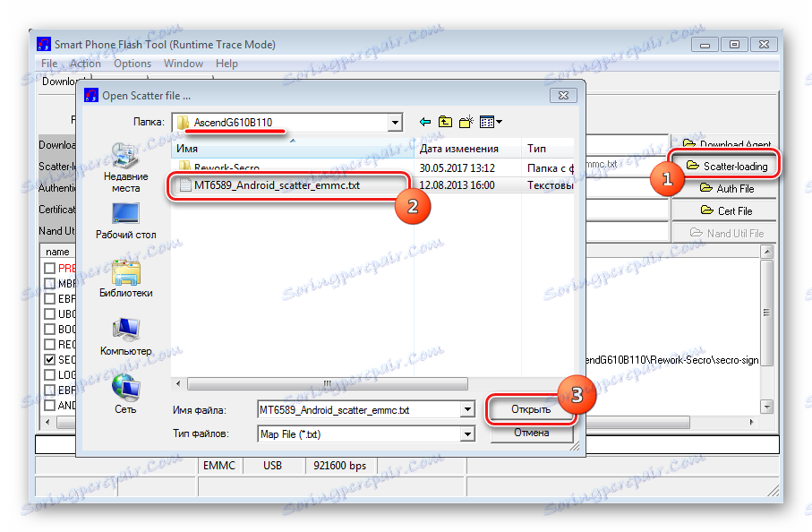Go up one folder level icon
The height and width of the screenshot is (532, 812).
click(x=445, y=122)
